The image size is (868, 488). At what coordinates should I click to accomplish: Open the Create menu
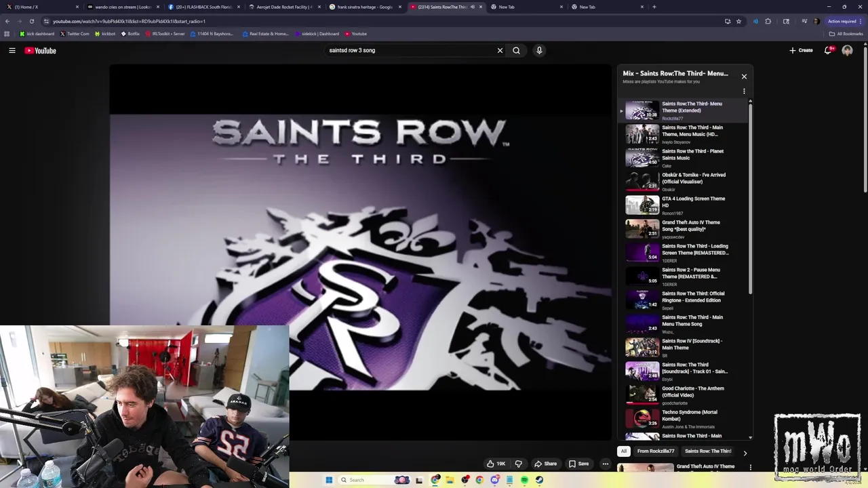(x=801, y=50)
